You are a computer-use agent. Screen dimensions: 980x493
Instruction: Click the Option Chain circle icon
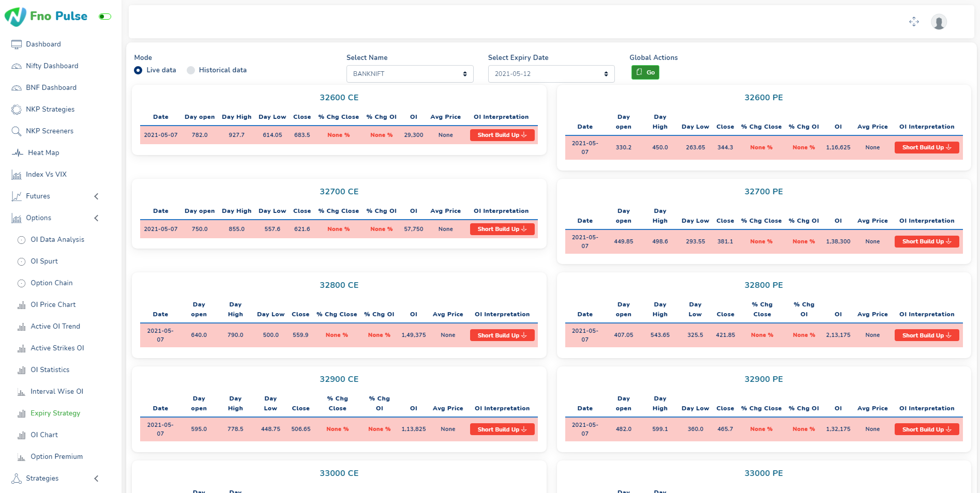coord(21,283)
